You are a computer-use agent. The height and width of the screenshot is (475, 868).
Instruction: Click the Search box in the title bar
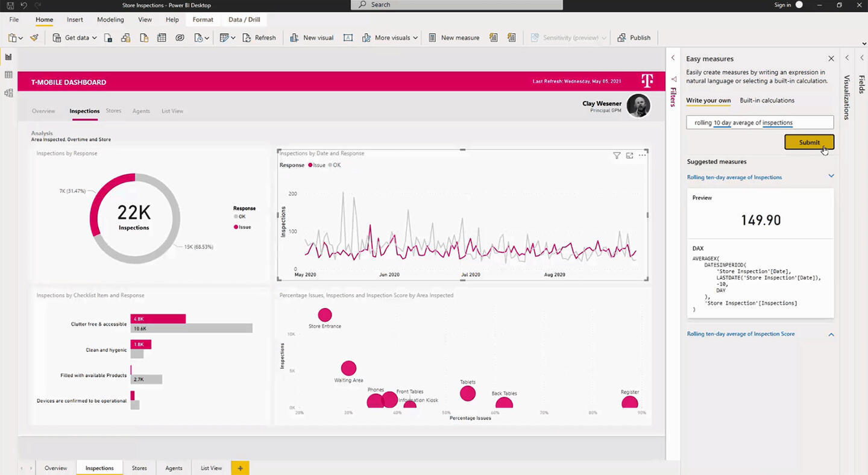456,5
